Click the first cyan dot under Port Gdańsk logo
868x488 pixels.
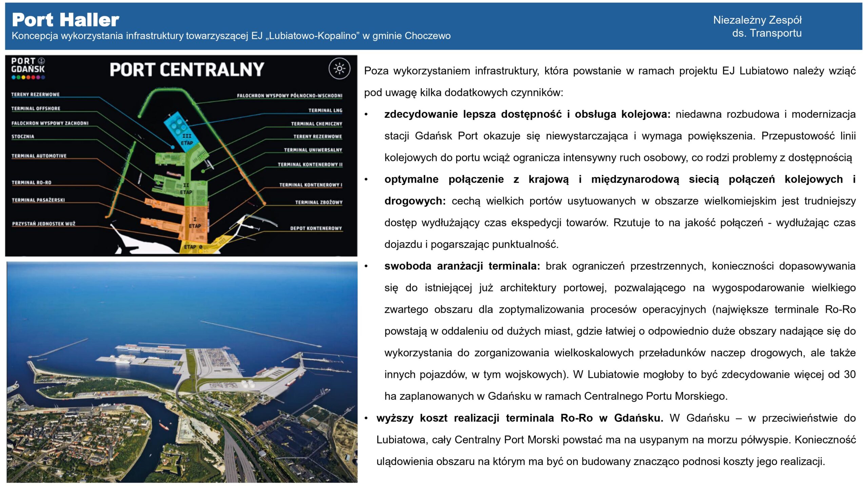pyautogui.click(x=13, y=77)
